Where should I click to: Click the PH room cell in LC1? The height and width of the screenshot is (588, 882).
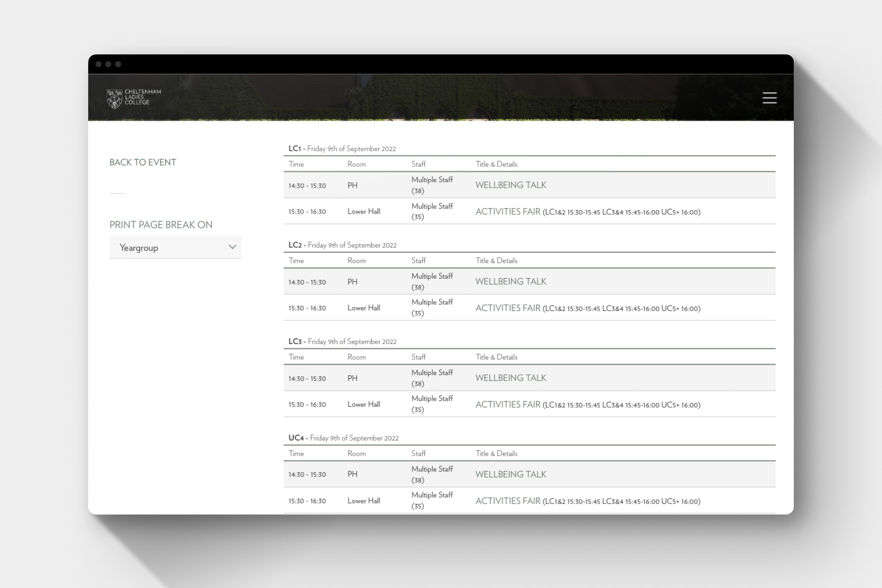[353, 185]
